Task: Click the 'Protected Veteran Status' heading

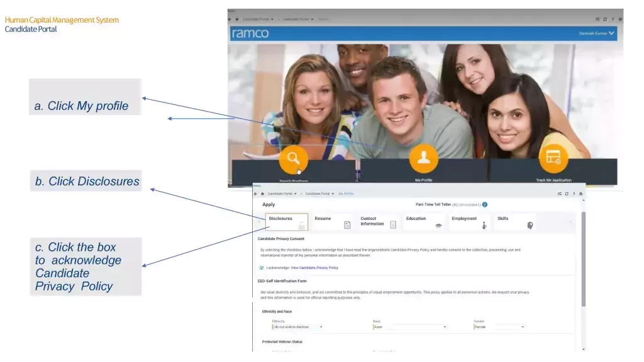Action: tap(282, 342)
